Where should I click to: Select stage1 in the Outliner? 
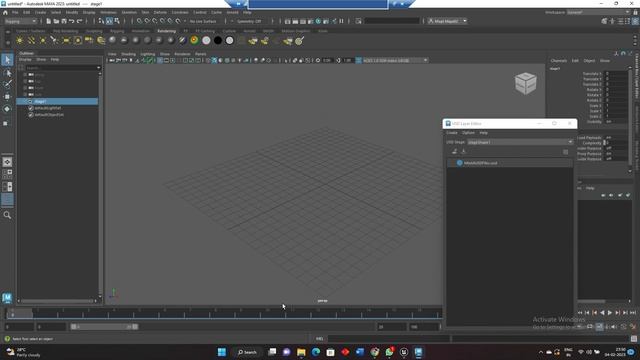[57, 101]
